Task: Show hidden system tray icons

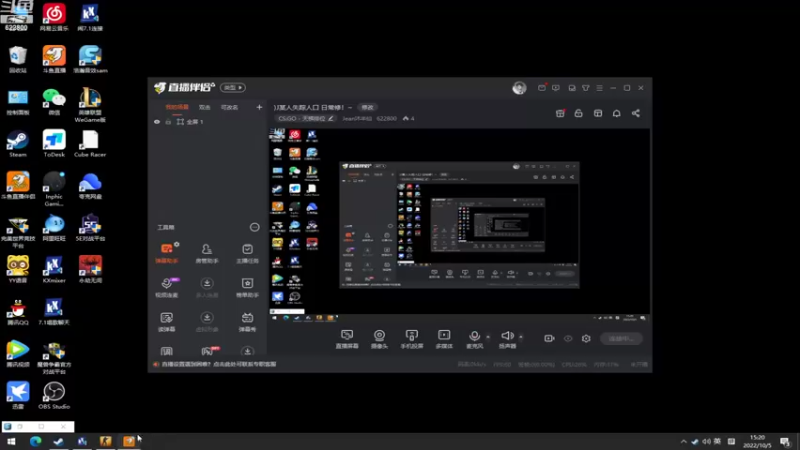Action: click(x=683, y=441)
